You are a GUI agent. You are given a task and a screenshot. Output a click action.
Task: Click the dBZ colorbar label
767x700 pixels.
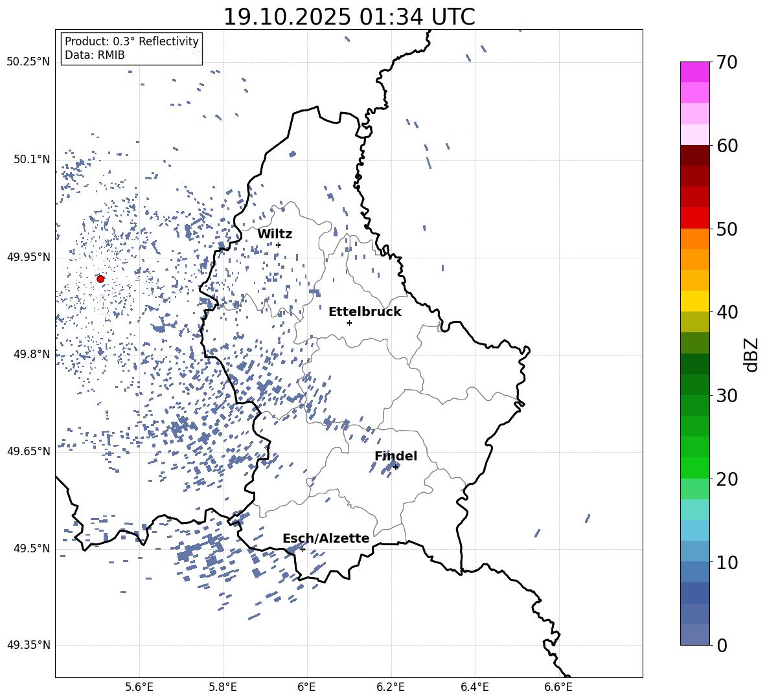[x=751, y=354]
